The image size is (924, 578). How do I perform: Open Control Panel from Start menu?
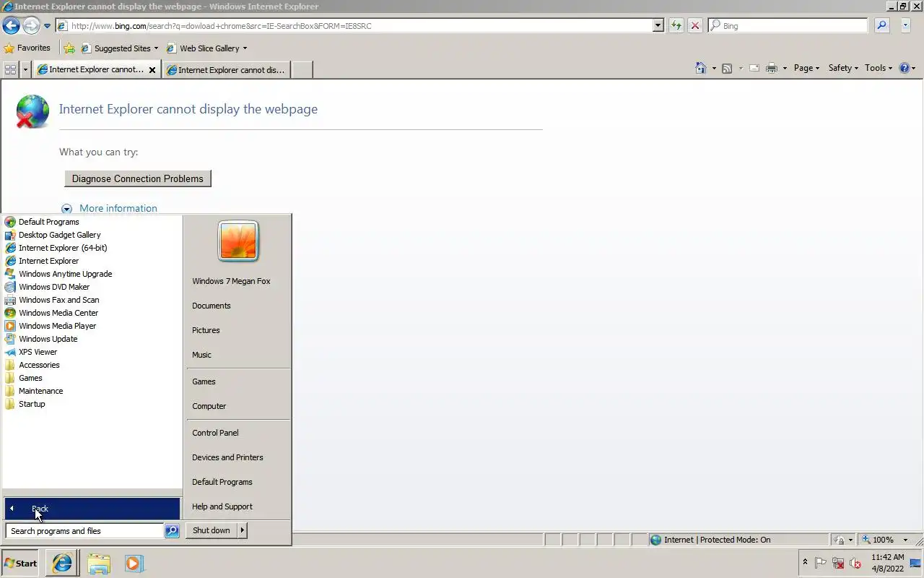[215, 433]
